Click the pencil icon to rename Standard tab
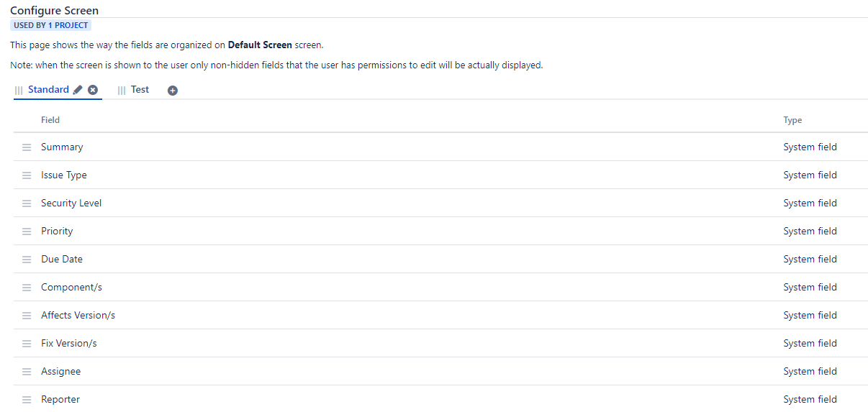The image size is (868, 412). click(78, 90)
